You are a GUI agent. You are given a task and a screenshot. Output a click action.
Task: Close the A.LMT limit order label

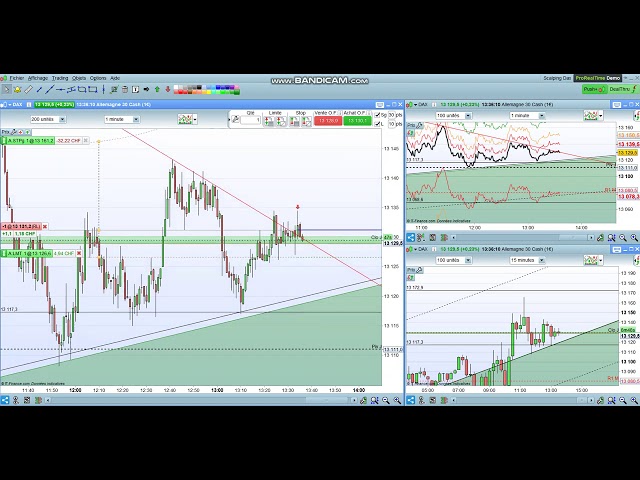(x=79, y=253)
